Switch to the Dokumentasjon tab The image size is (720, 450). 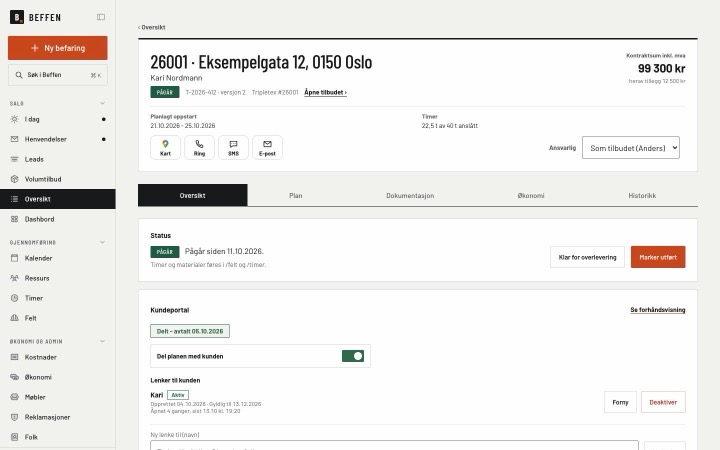click(410, 196)
